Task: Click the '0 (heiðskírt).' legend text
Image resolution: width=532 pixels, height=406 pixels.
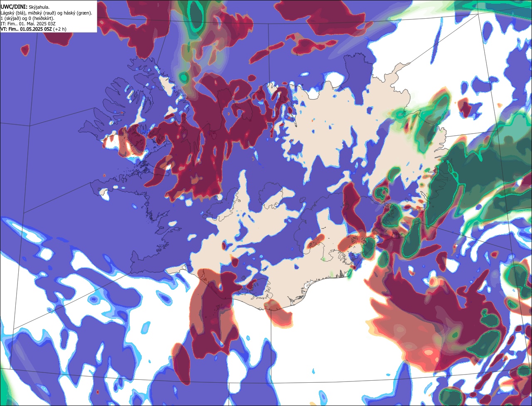Action: pyautogui.click(x=41, y=18)
